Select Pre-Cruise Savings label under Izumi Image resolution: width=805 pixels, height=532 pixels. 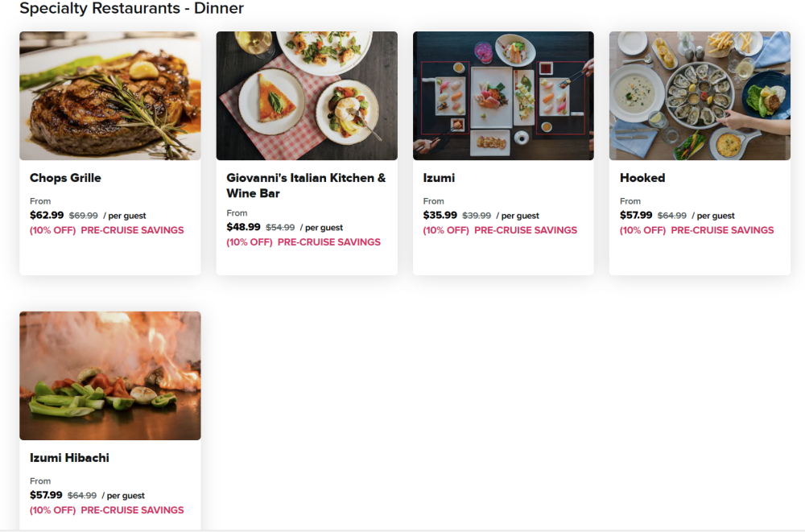525,230
